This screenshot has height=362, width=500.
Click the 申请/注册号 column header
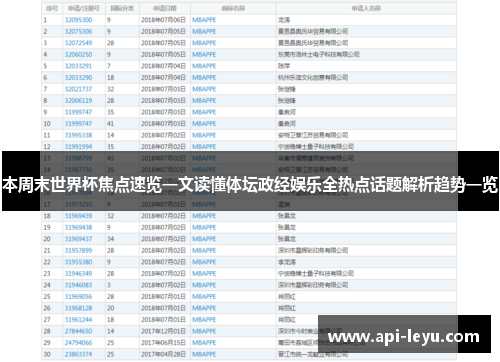tap(84, 8)
